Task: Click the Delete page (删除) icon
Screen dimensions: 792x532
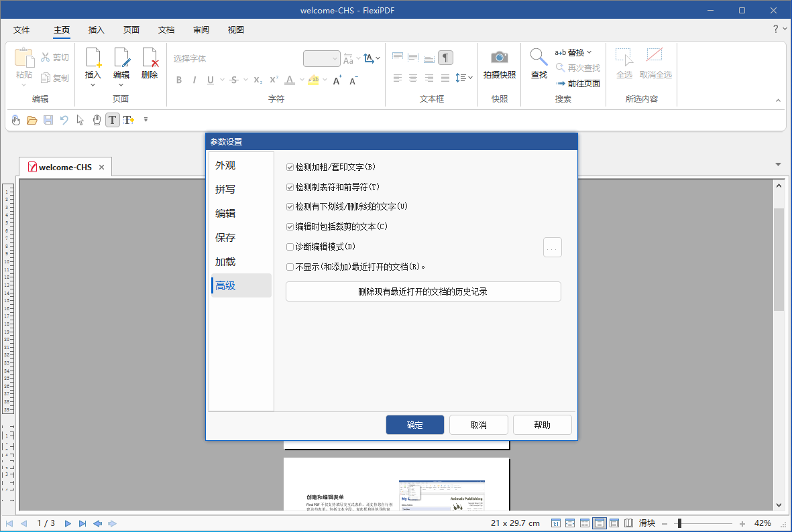Action: pos(150,58)
